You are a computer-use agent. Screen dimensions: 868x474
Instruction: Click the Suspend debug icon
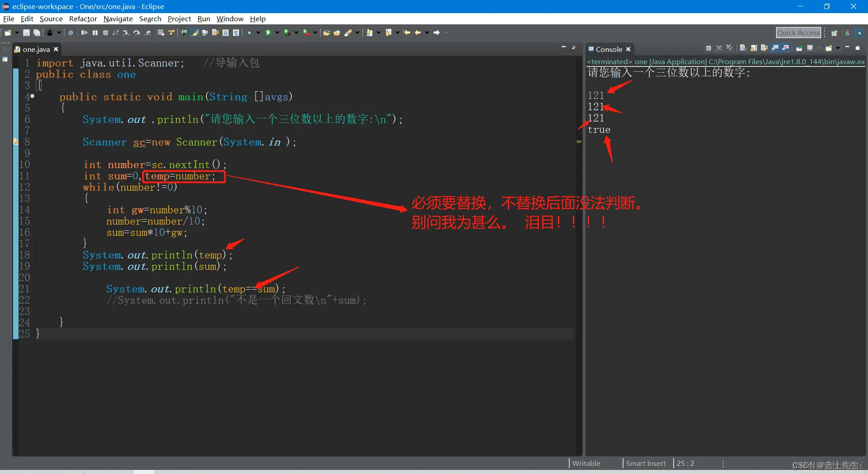coord(95,33)
